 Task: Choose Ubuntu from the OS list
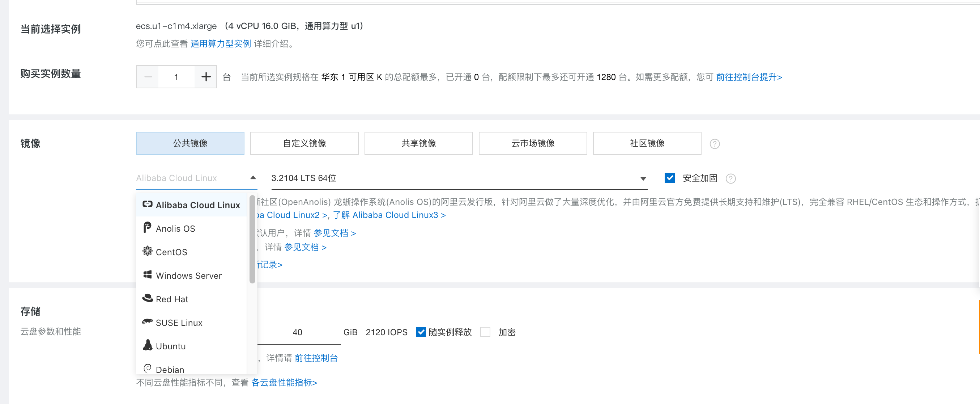coord(191,346)
